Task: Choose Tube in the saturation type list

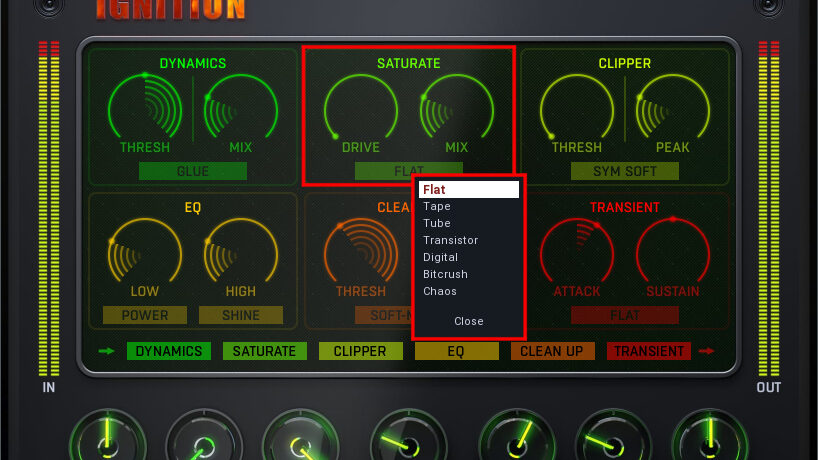Action: [437, 224]
